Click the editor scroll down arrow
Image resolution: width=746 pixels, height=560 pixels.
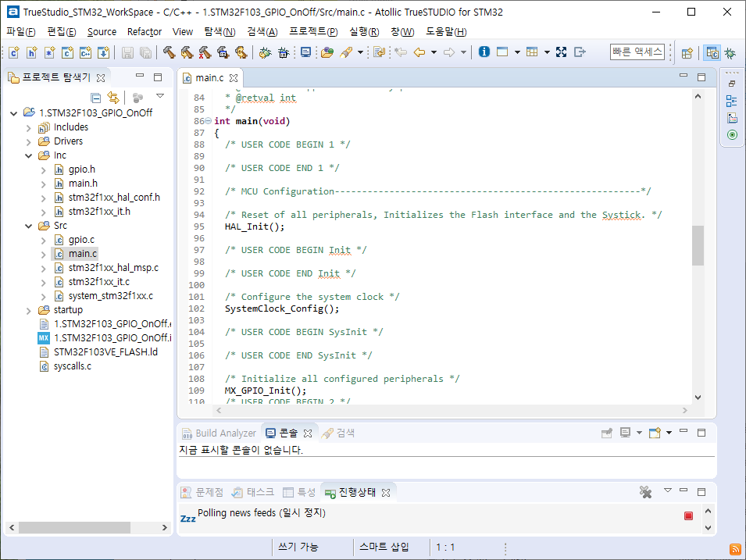[698, 398]
